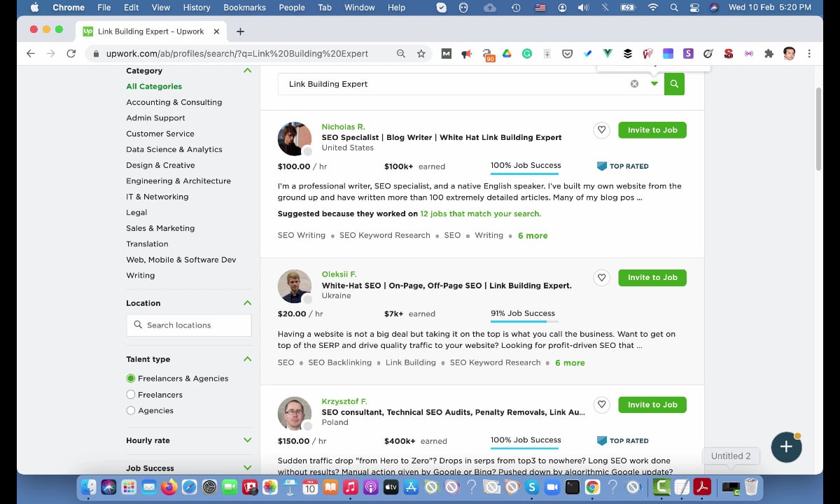
Task: Open Spotlight search in menu bar
Action: click(673, 8)
